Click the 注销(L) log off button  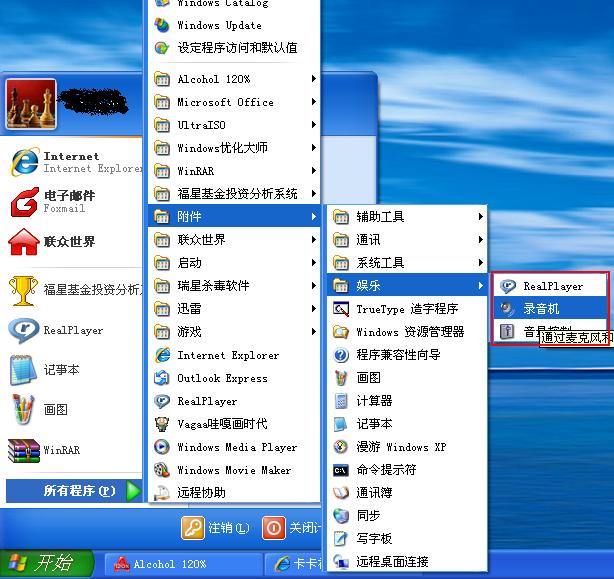tap(215, 528)
